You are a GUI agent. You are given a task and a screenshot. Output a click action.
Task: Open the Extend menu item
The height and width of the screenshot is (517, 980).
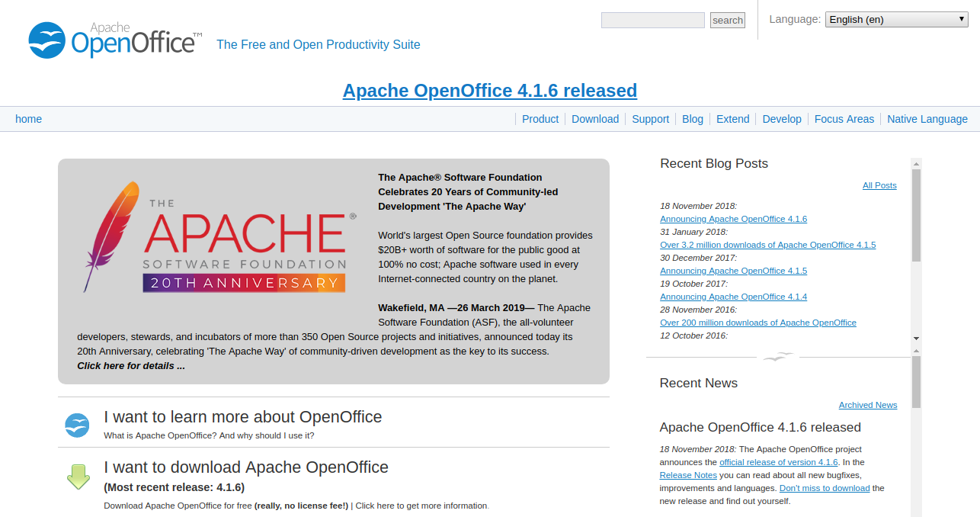(x=733, y=119)
